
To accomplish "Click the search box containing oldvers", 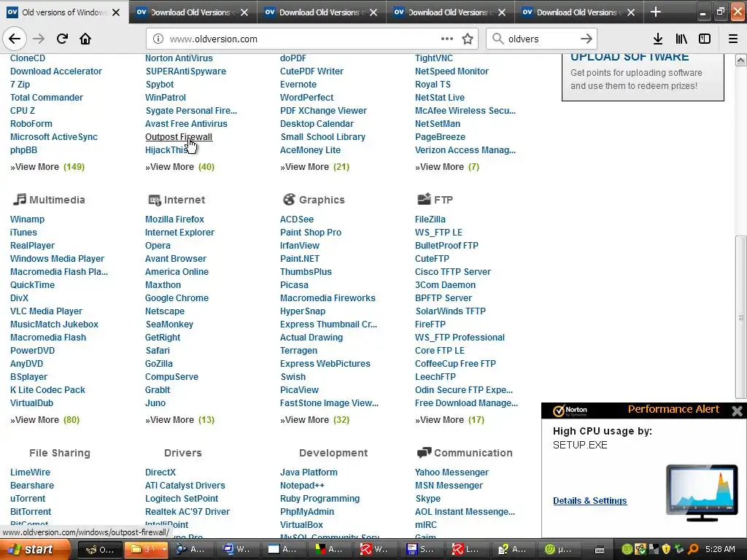I will [x=541, y=39].
